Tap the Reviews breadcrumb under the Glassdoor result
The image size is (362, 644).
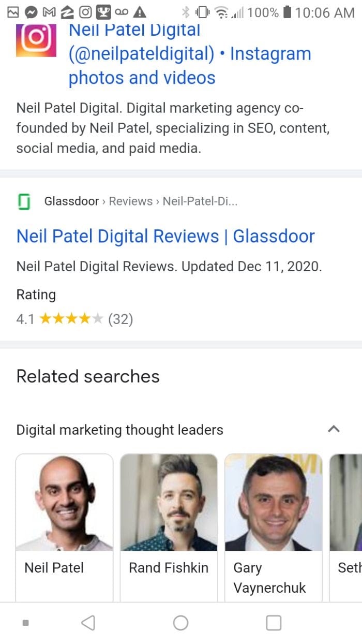click(x=129, y=201)
